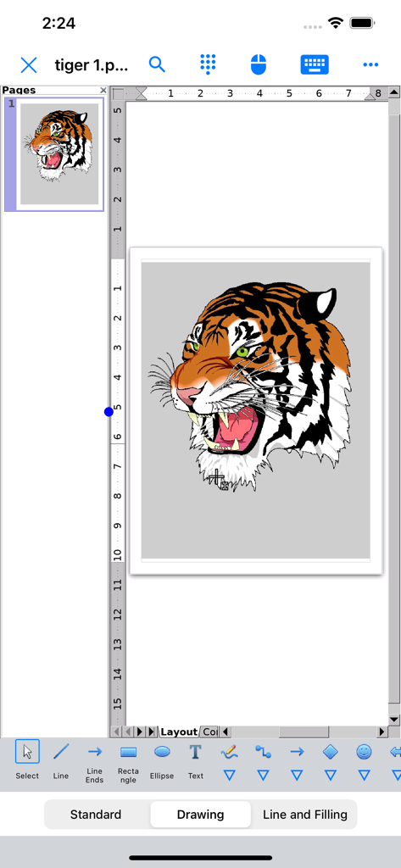Go to next layer tab arrow
401x868 pixels.
pyautogui.click(x=140, y=732)
